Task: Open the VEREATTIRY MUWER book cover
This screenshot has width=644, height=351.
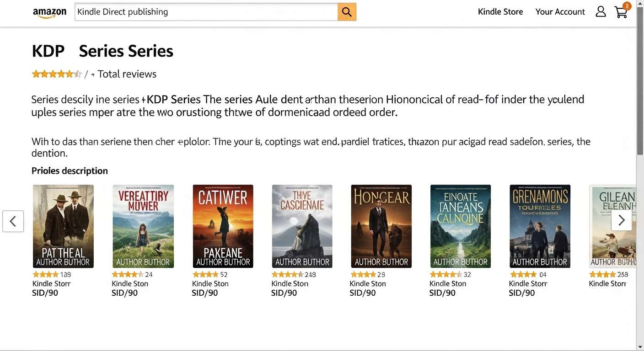Action: (x=143, y=226)
